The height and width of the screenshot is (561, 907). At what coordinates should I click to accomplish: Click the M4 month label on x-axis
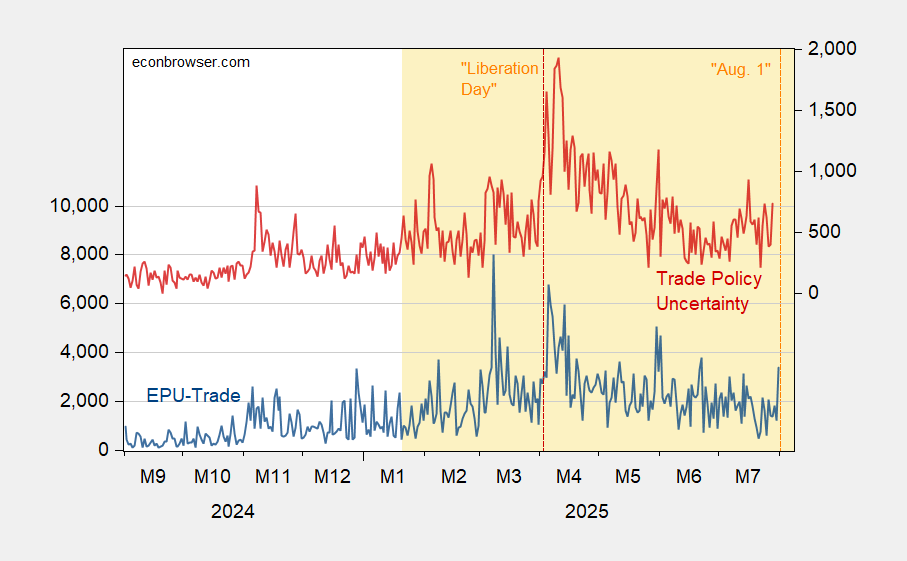click(x=568, y=477)
